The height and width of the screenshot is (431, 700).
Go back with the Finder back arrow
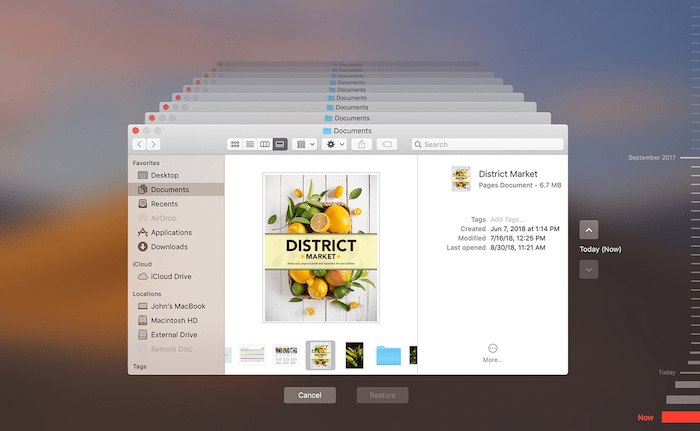coord(139,144)
